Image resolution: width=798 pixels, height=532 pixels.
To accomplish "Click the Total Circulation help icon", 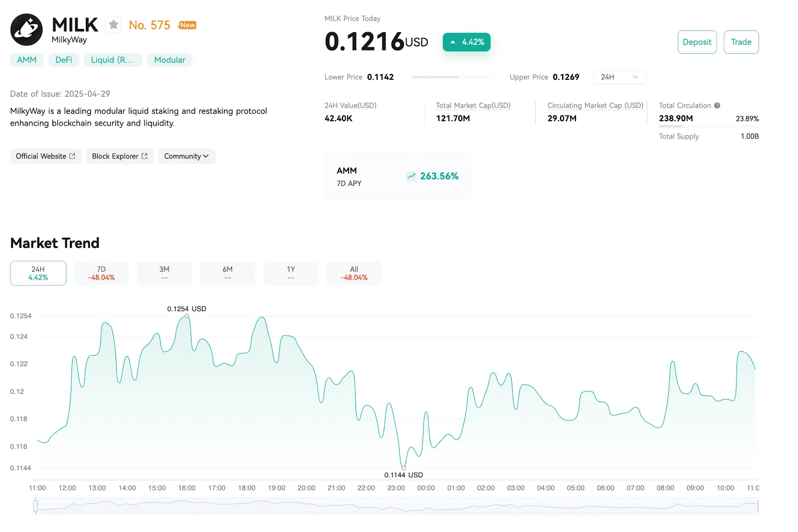I will (x=717, y=105).
